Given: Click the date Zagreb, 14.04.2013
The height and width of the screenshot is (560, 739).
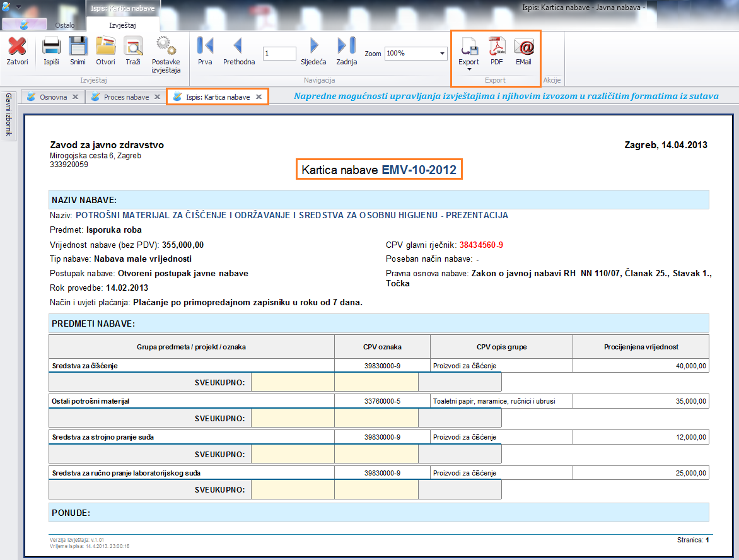Looking at the screenshot, I should click(x=665, y=145).
